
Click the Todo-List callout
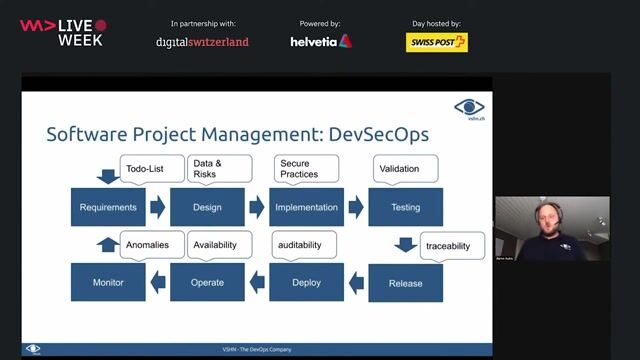pos(152,169)
